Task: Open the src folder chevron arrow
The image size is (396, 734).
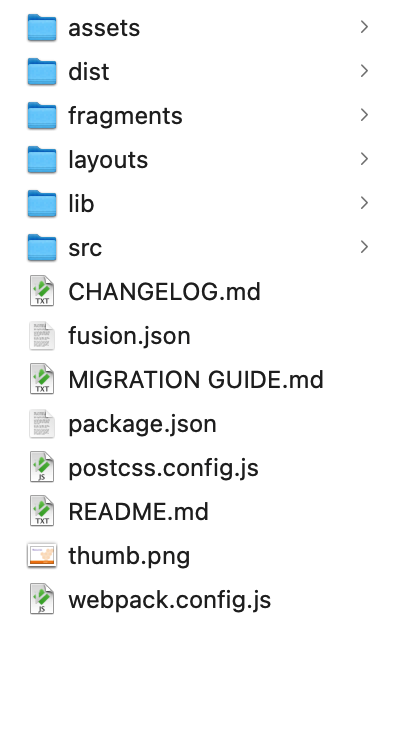Action: (x=364, y=247)
